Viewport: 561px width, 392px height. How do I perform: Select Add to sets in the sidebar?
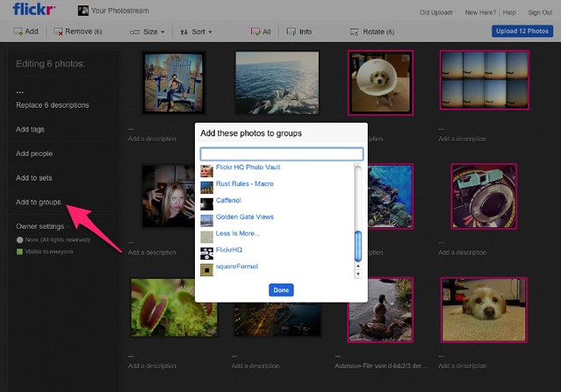point(33,178)
